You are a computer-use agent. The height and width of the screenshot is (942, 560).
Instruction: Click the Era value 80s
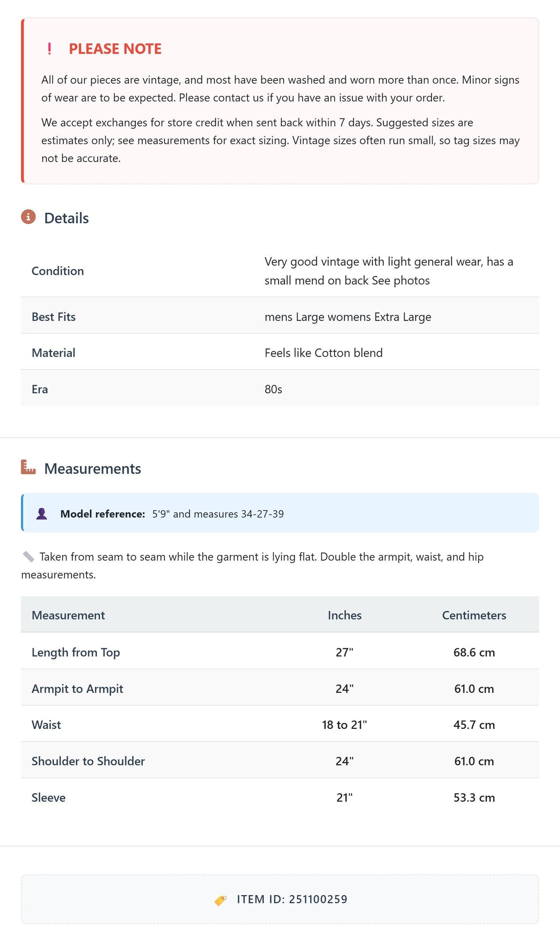coord(273,389)
